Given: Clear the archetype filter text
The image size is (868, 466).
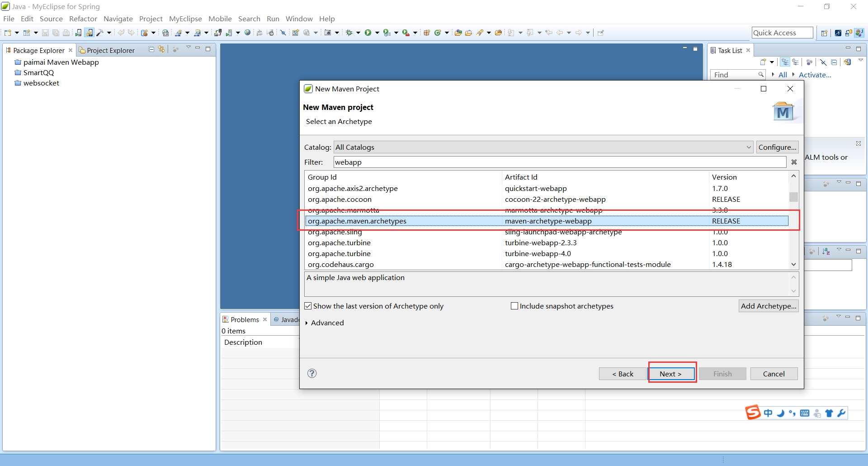Looking at the screenshot, I should 794,162.
